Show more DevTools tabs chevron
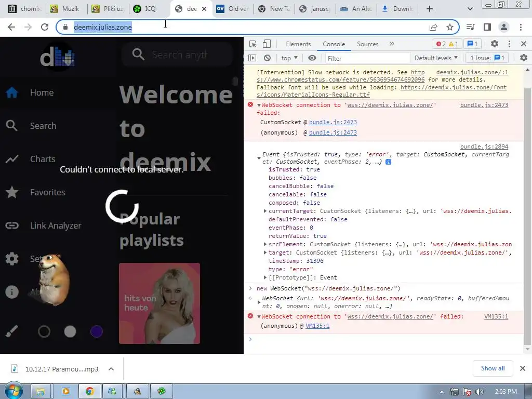 tap(392, 44)
